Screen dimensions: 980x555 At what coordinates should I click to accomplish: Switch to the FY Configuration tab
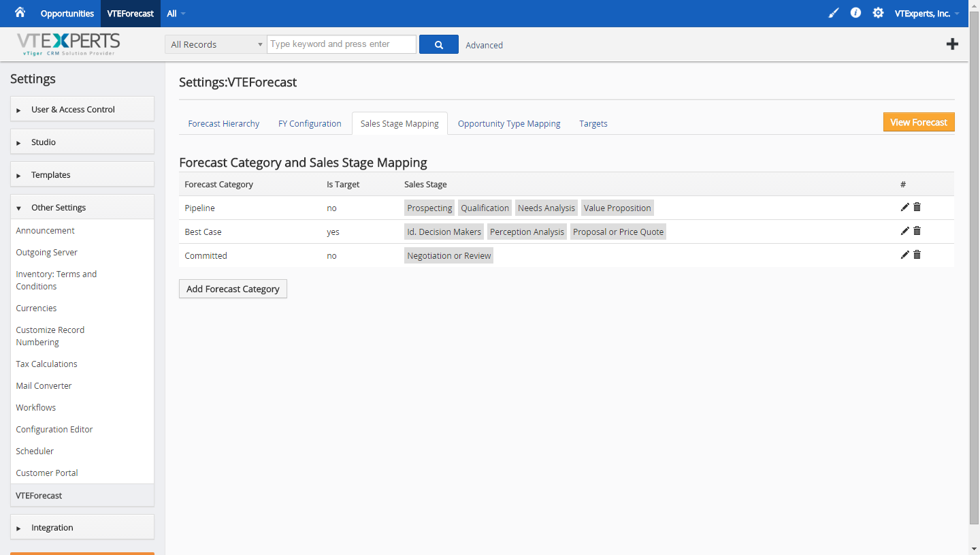310,123
